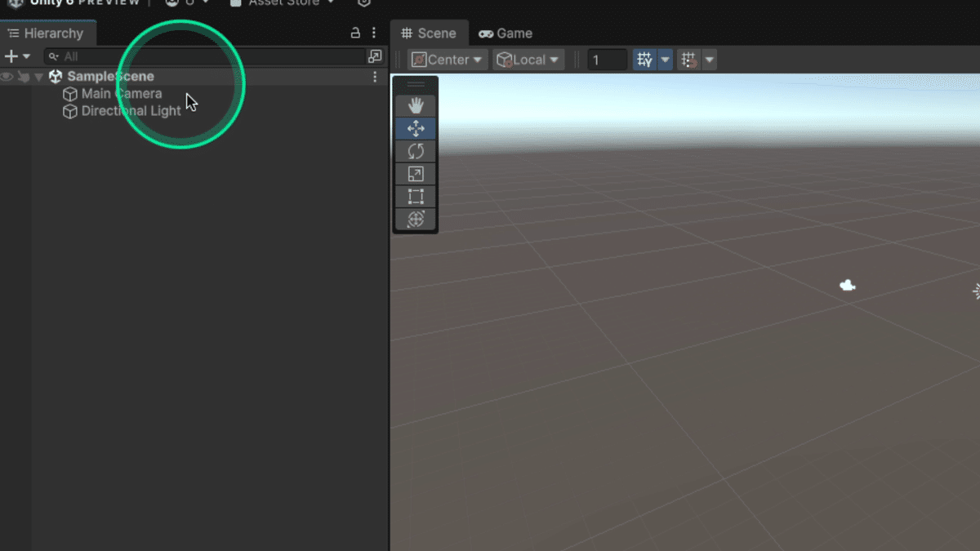Viewport: 980px width, 551px height.
Task: Open scene search window icon
Action: pos(375,56)
